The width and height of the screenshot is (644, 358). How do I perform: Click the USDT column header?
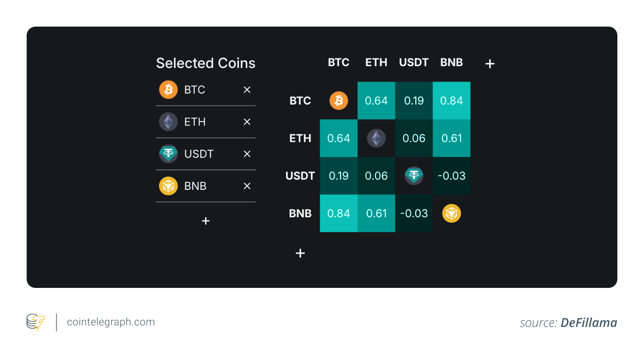pyautogui.click(x=413, y=63)
